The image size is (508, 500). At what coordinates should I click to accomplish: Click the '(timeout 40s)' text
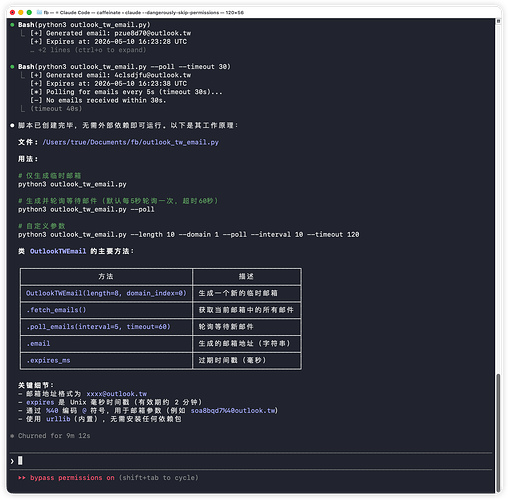tap(56, 109)
